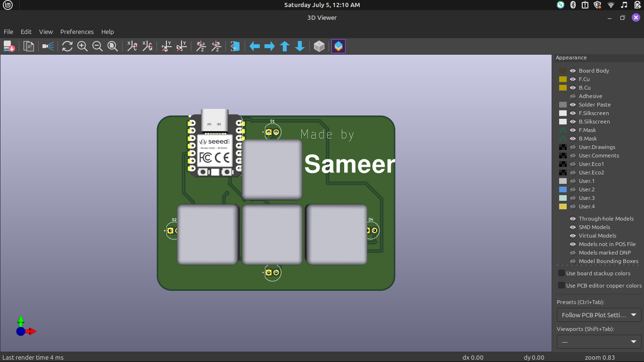Rotate Y clockwise icon

[167, 46]
